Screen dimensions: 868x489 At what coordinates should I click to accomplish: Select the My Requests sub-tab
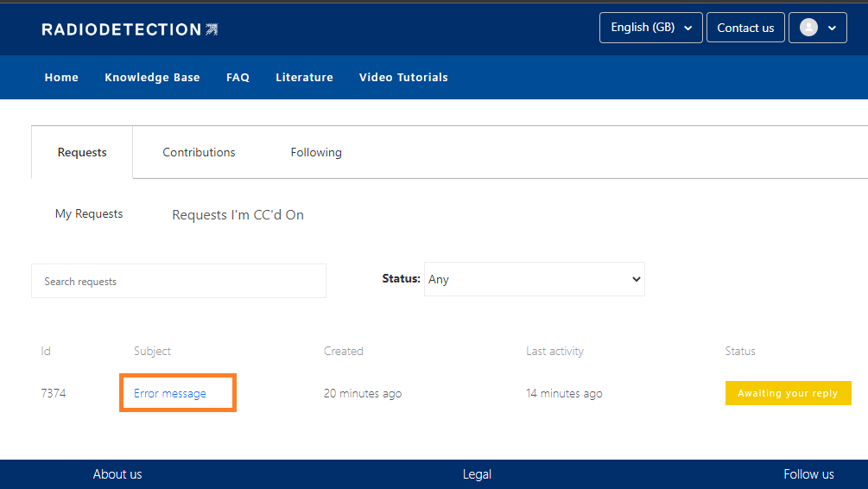89,214
